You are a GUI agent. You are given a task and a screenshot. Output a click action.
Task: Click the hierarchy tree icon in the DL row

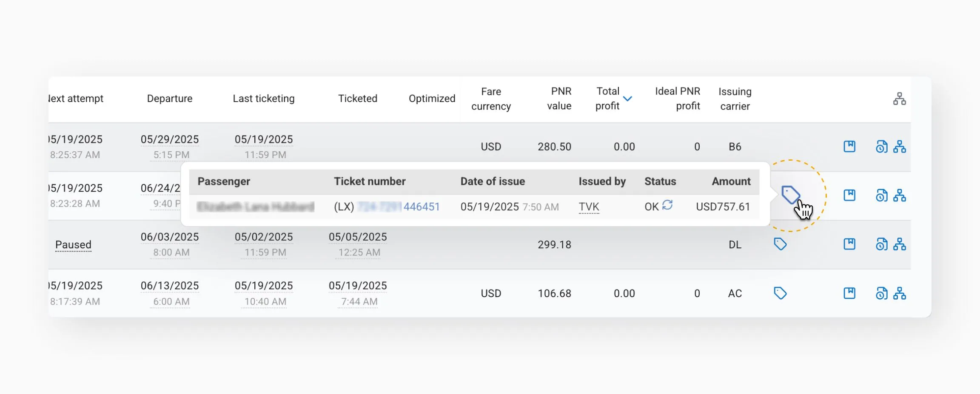click(899, 244)
